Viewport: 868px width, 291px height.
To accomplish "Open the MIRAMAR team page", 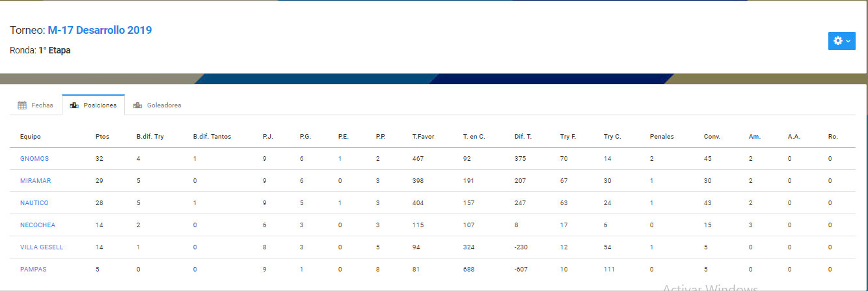I will [x=34, y=181].
